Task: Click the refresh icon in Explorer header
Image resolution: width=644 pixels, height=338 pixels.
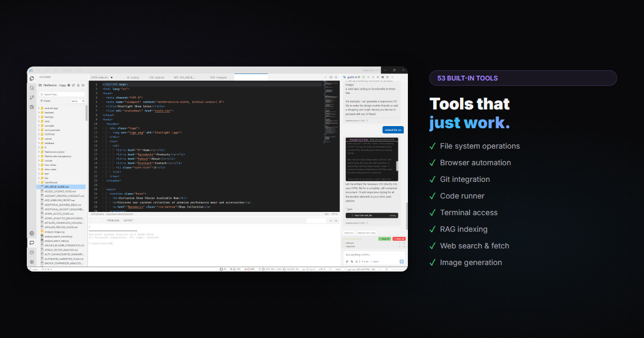Action: coord(74,85)
